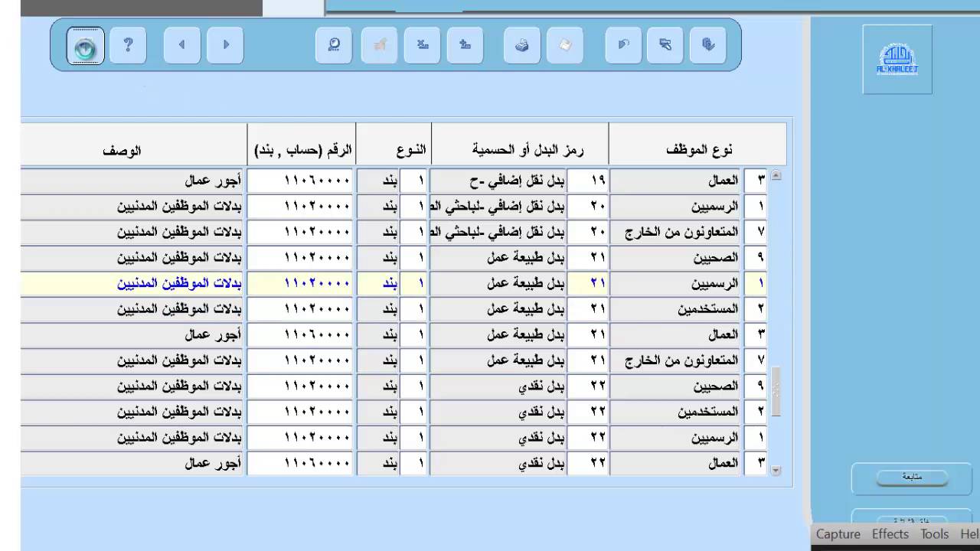The image size is (980, 551).
Task: Click المتعاونون من الخارج in the code 21 row
Action: point(675,360)
